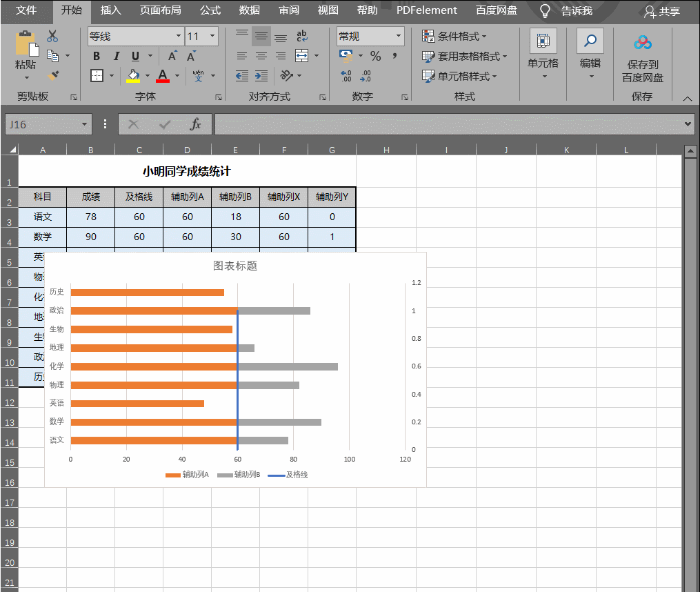Center text horizontally
The height and width of the screenshot is (592, 700).
pos(261,56)
